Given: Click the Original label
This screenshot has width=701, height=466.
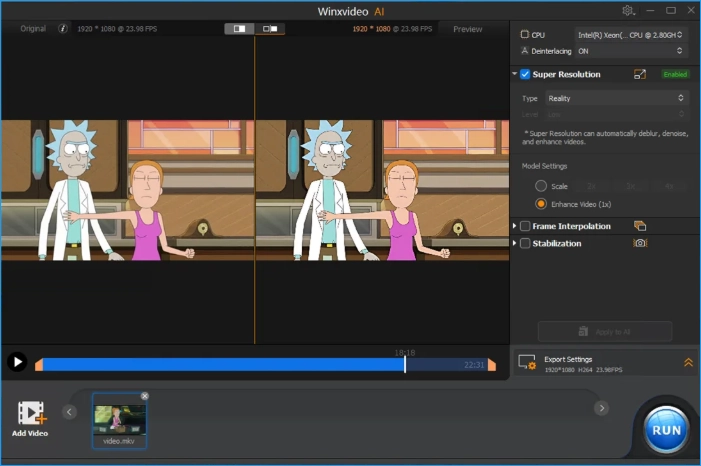Looking at the screenshot, I should click(33, 29).
